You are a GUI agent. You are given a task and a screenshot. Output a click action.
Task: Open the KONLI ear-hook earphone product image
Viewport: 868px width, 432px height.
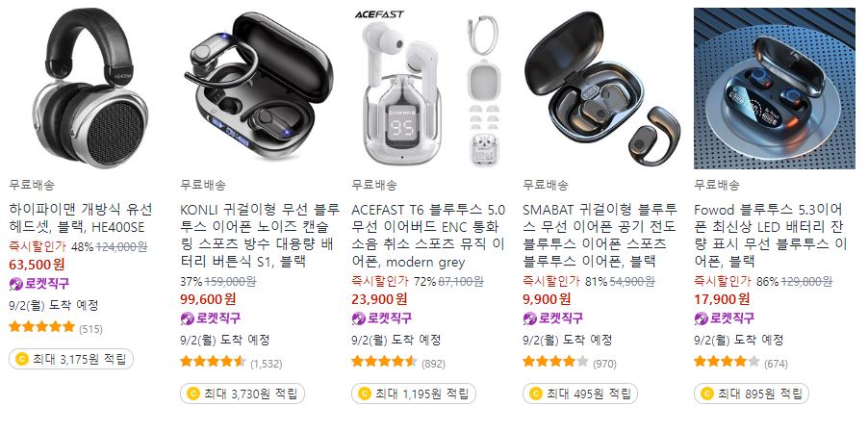click(261, 88)
